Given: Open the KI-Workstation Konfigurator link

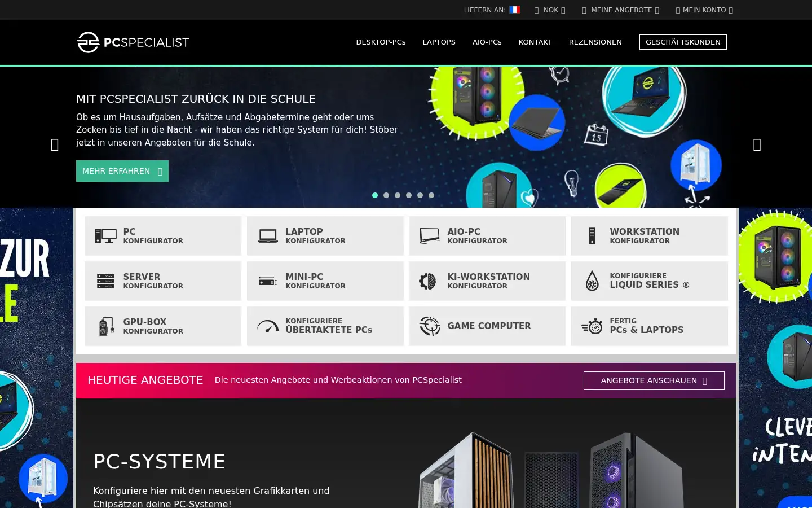Looking at the screenshot, I should point(487,281).
